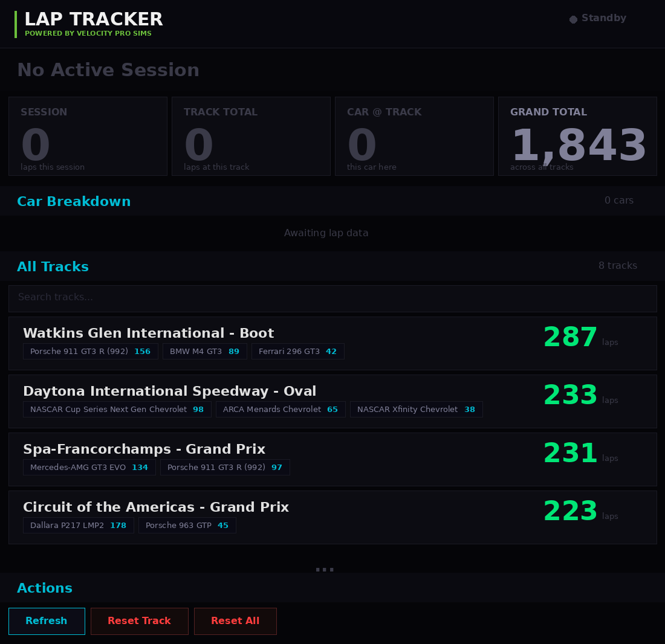Image resolution: width=665 pixels, height=644 pixels.
Task: Click the 223 laps count
Action: pos(571,511)
